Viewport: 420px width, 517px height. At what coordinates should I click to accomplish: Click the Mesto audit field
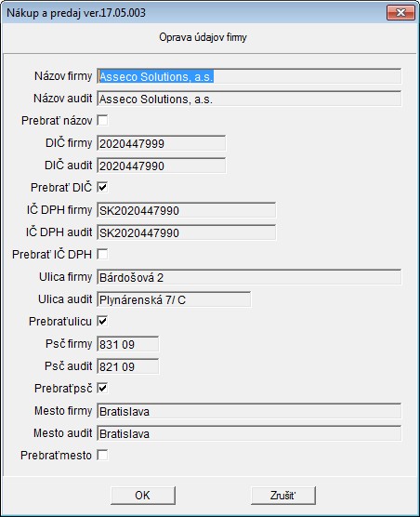[x=249, y=433]
